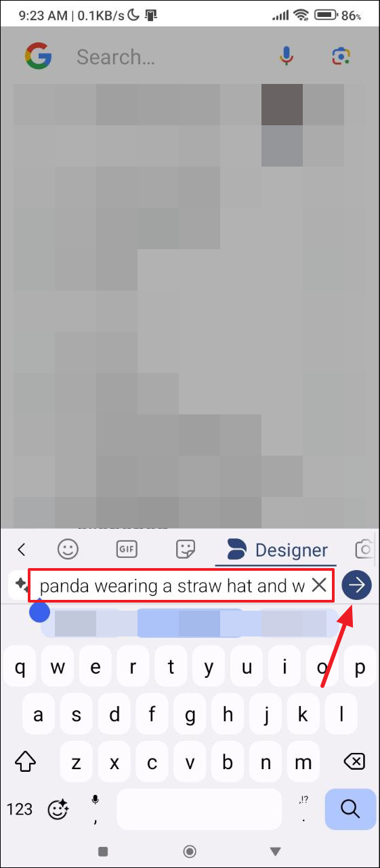The width and height of the screenshot is (380, 868).
Task: Tap the spacebar
Action: [198, 809]
